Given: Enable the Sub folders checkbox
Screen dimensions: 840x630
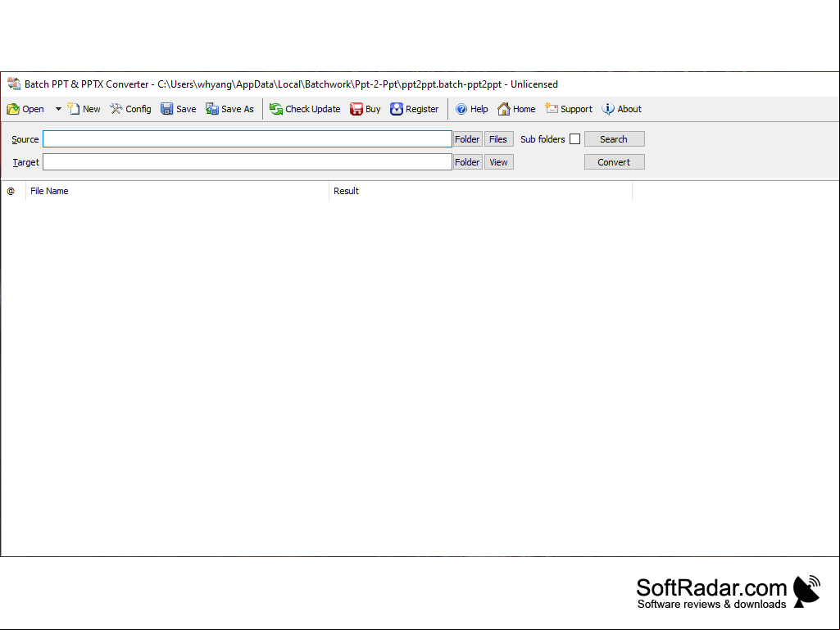Looking at the screenshot, I should [x=574, y=139].
